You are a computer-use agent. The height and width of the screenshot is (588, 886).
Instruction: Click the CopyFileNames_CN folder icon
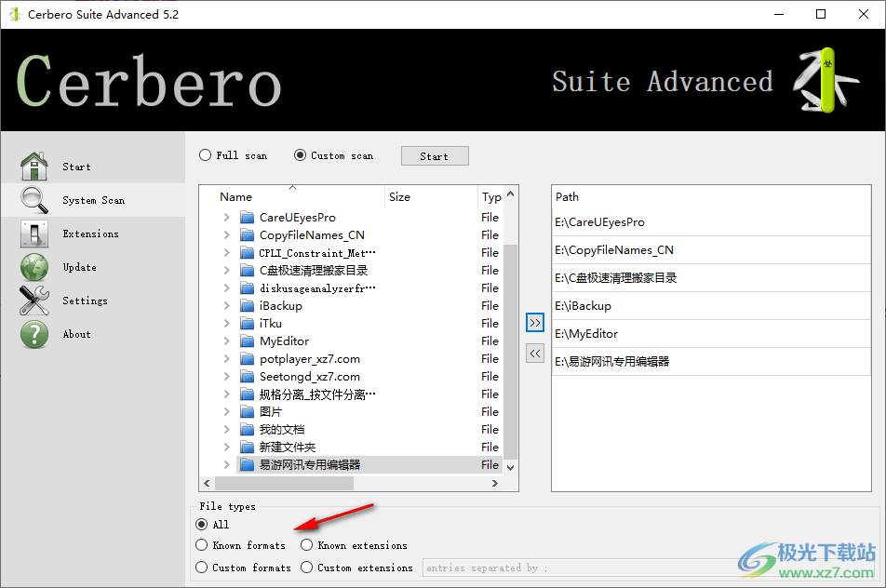tap(247, 235)
